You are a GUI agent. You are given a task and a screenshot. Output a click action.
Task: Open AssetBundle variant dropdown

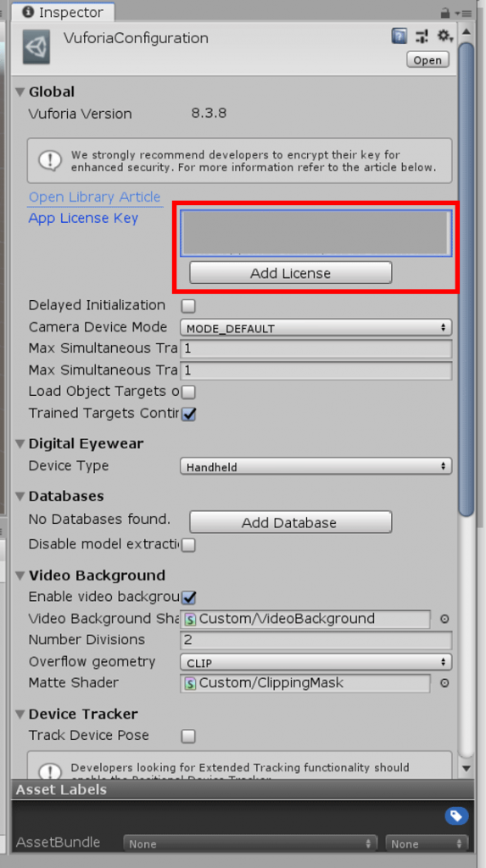tap(427, 843)
